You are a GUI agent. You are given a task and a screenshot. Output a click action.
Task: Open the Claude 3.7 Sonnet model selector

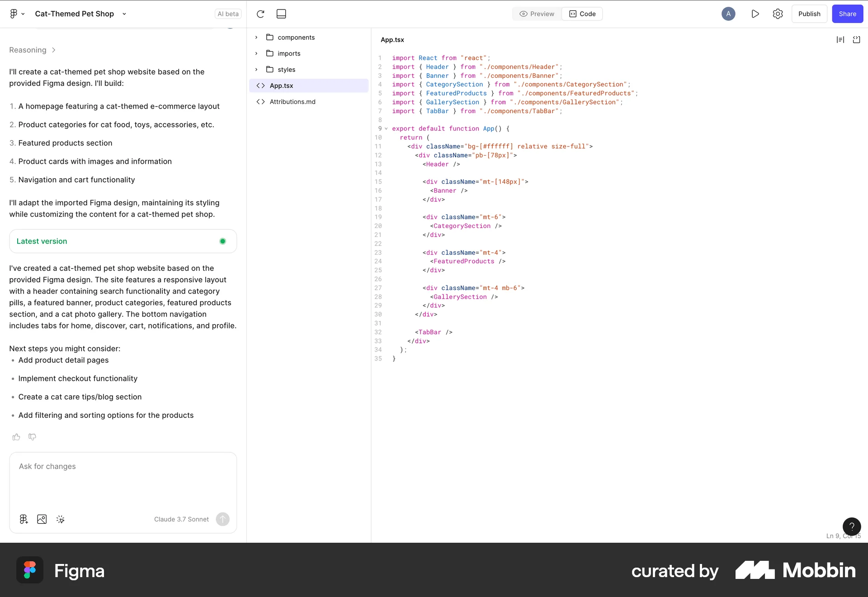point(181,519)
